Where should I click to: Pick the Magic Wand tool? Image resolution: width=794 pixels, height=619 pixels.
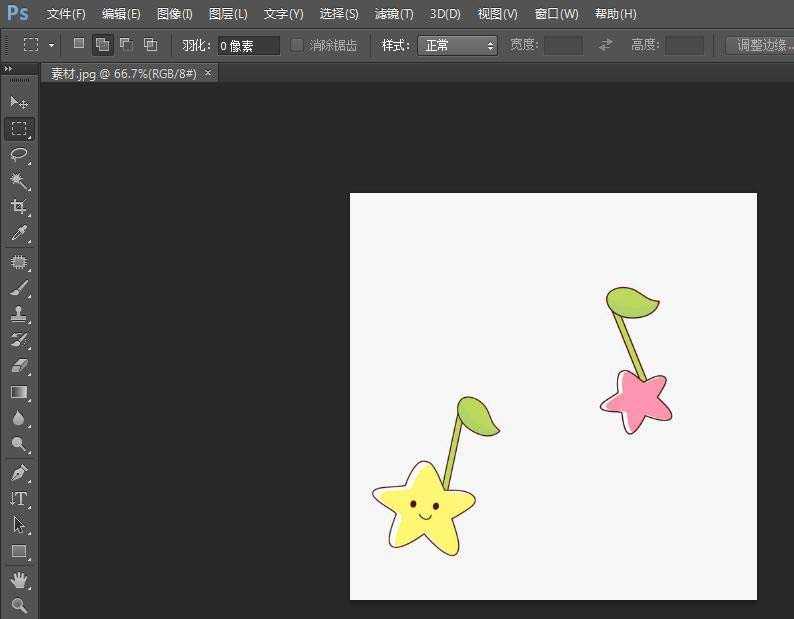(19, 181)
